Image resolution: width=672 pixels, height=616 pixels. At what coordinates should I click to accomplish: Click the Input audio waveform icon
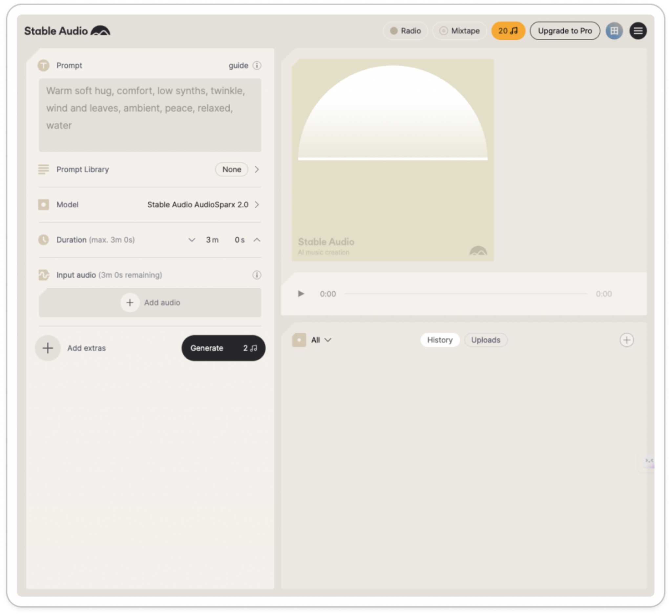43,275
